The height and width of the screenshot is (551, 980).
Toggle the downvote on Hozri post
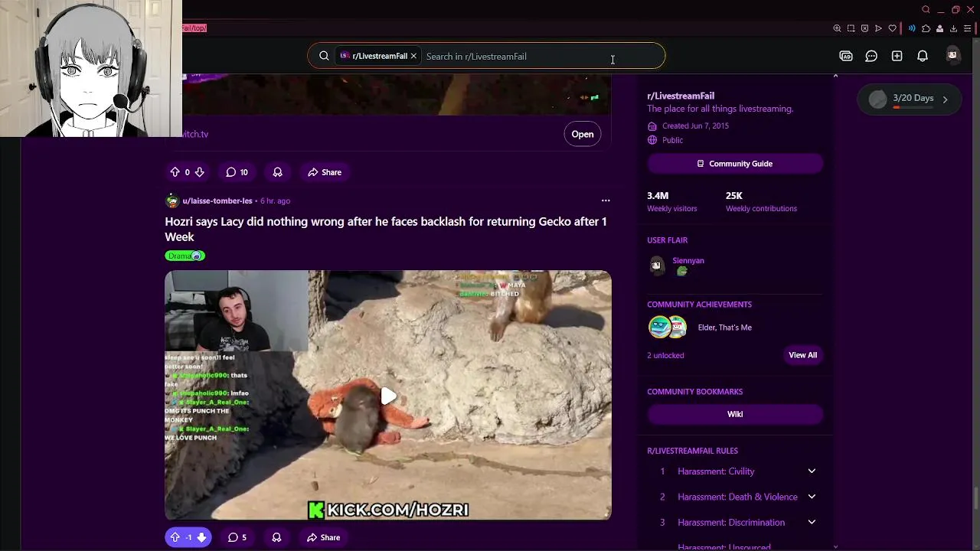click(201, 537)
